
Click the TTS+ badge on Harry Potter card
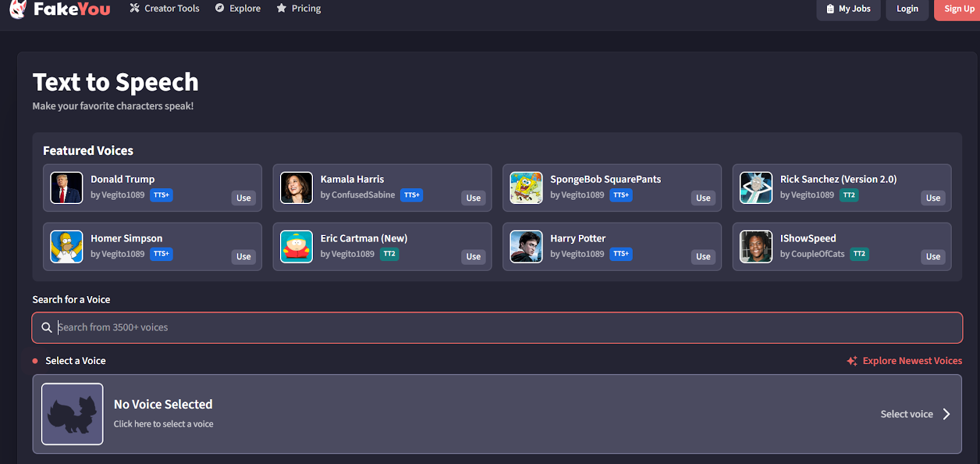(621, 254)
